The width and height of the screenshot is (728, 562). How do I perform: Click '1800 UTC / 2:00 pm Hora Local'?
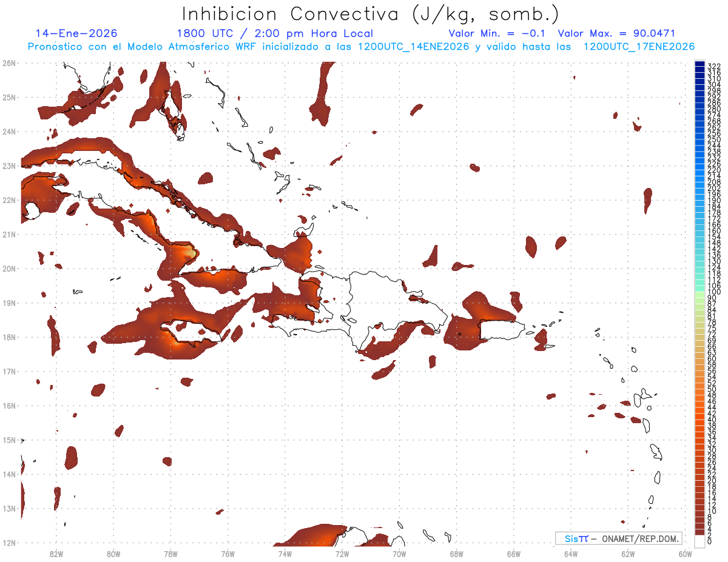point(275,33)
